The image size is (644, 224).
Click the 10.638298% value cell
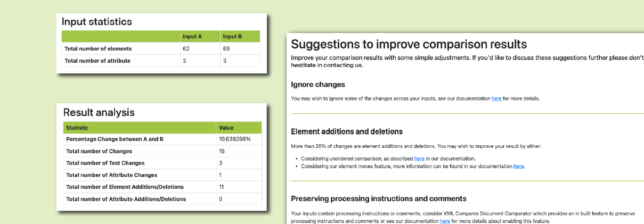[x=234, y=139]
